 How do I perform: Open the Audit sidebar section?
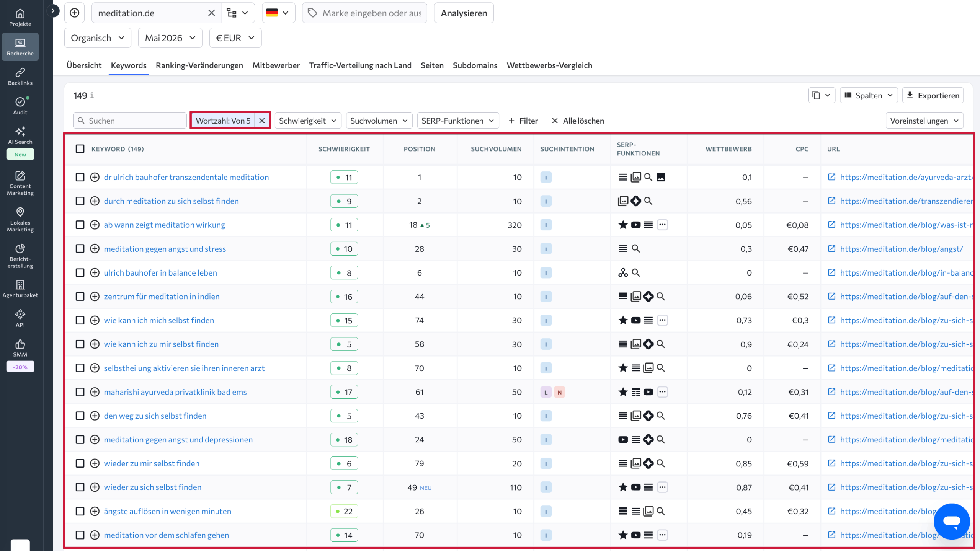coord(20,106)
